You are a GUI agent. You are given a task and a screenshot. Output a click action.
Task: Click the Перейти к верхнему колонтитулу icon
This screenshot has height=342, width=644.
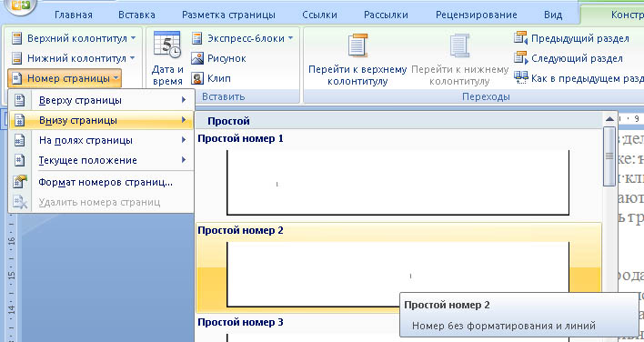pyautogui.click(x=357, y=45)
